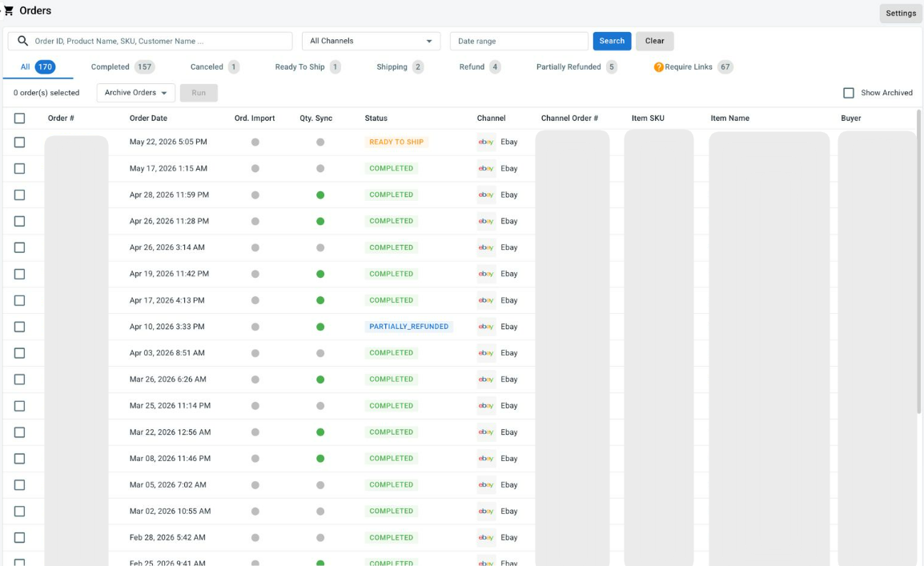Click the Item SKU column header
This screenshot has height=566, width=924.
649,118
